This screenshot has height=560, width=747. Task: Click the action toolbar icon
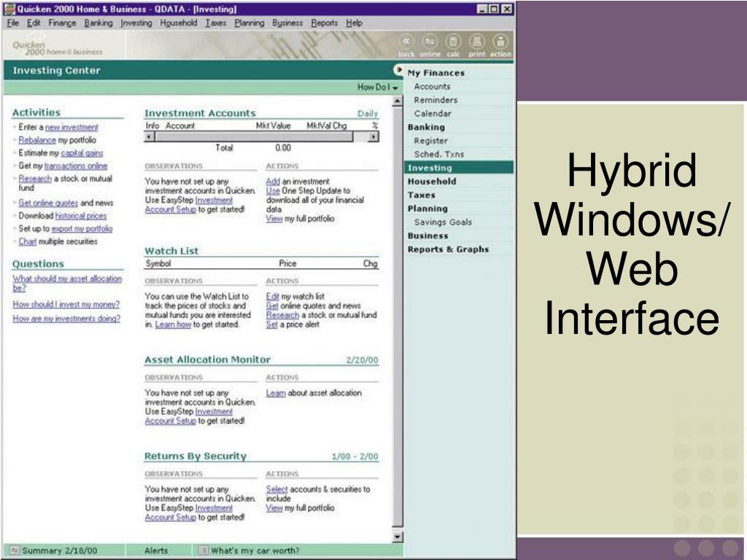[x=500, y=42]
